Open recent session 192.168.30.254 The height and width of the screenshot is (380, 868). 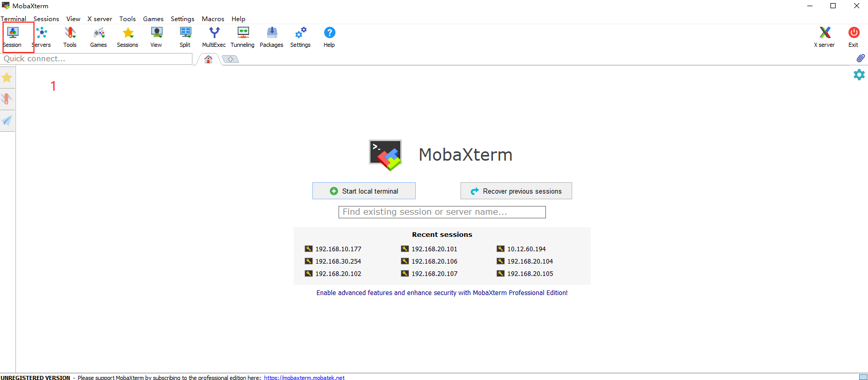pyautogui.click(x=333, y=262)
